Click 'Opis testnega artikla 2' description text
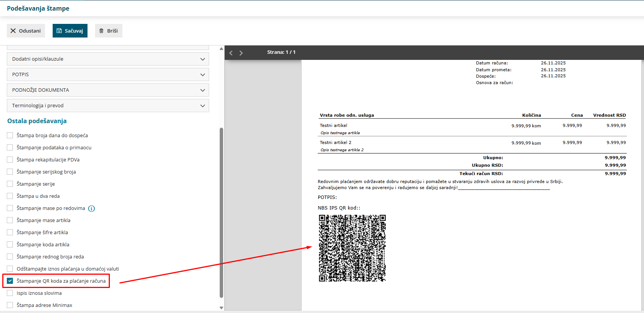The height and width of the screenshot is (313, 644). [x=342, y=150]
